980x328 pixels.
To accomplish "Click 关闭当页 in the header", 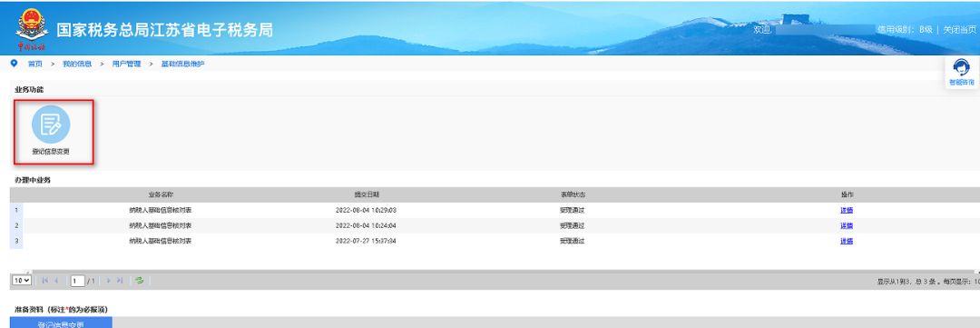I will coord(959,29).
